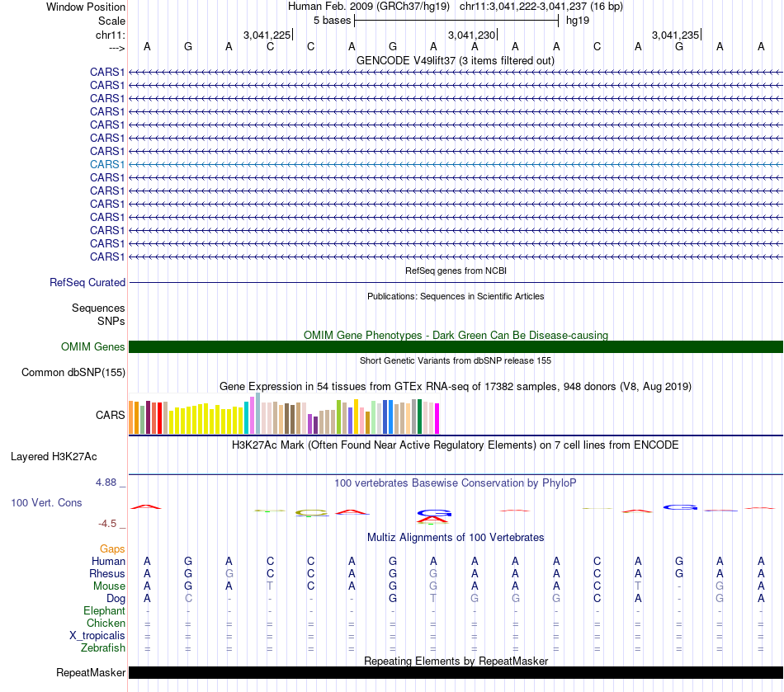Click the 3,041,225 position marker
Image resolution: width=784 pixels, height=692 pixels.
click(267, 35)
